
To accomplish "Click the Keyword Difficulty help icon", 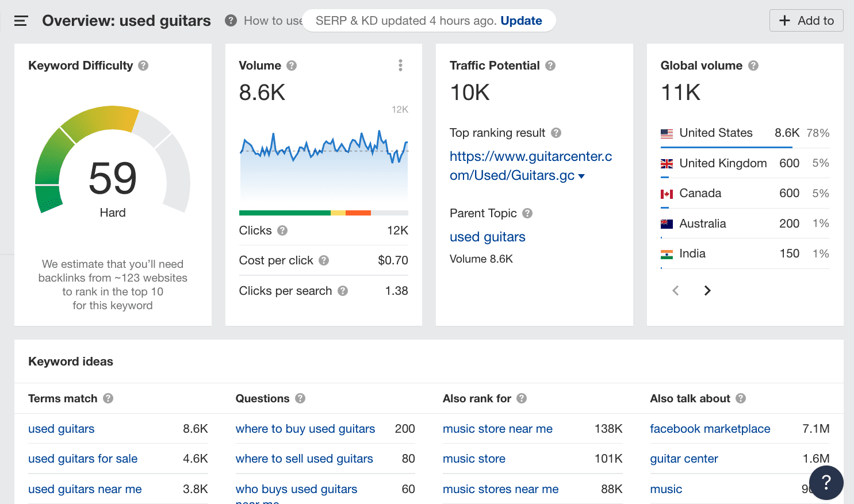I will click(x=143, y=66).
